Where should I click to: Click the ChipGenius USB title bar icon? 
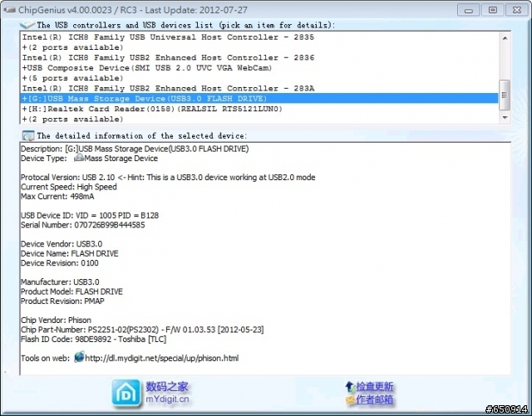click(9, 10)
